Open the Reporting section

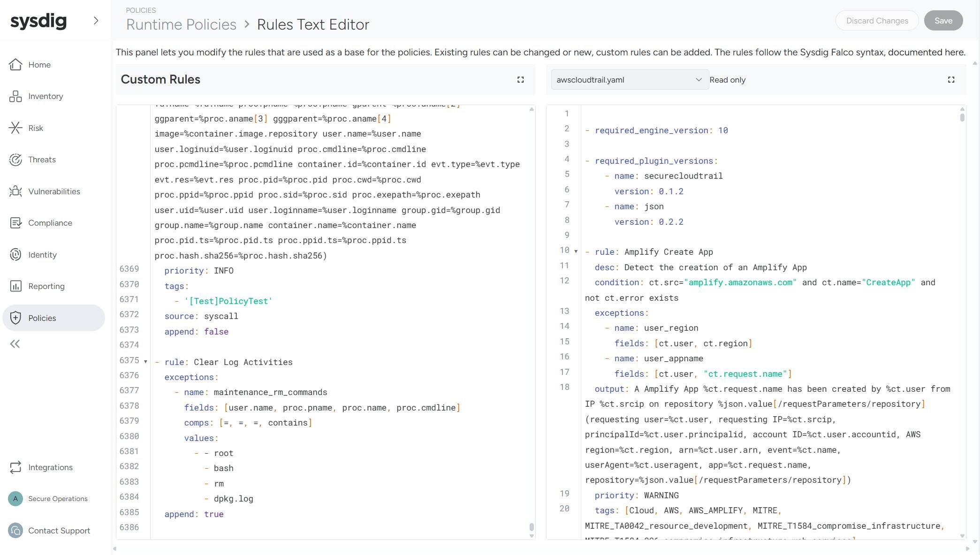(46, 286)
